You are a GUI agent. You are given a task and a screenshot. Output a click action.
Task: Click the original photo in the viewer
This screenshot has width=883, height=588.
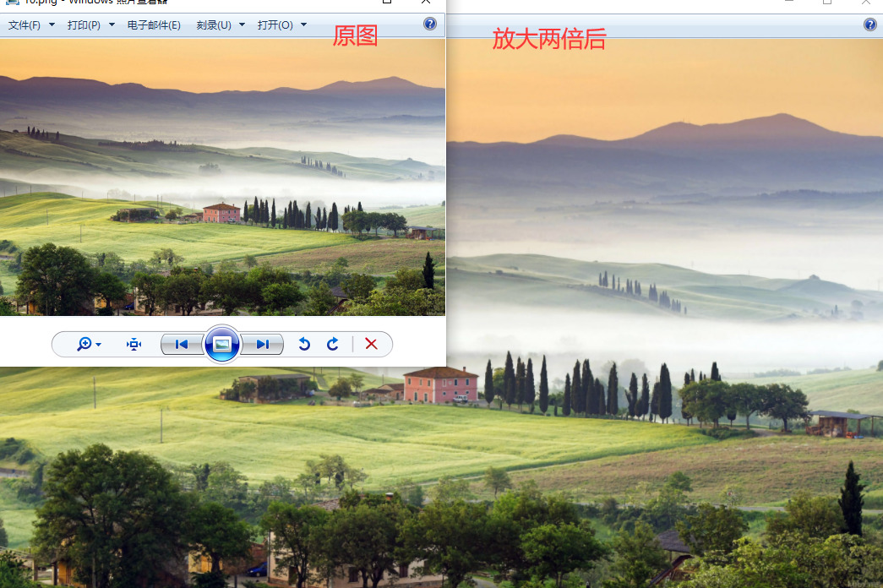click(222, 177)
